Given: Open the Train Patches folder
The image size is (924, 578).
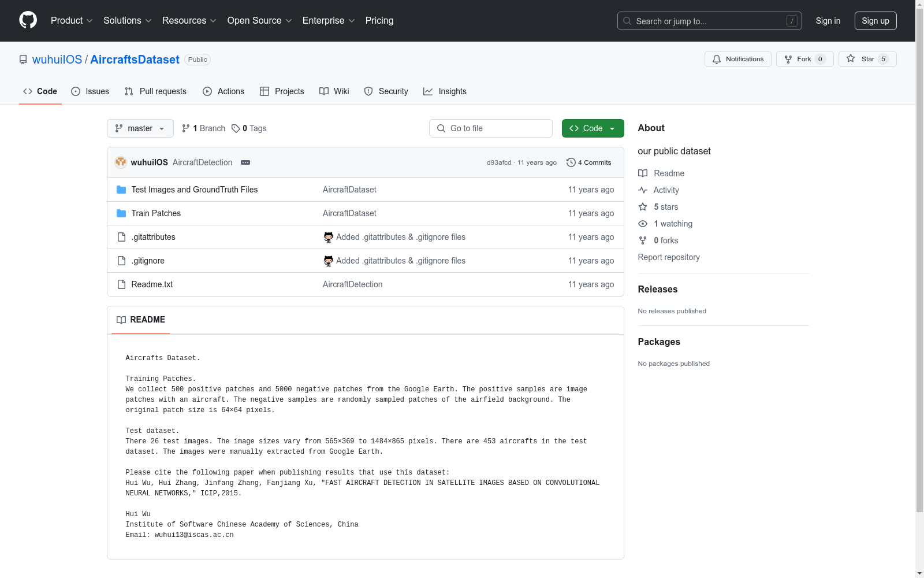Looking at the screenshot, I should 156,213.
